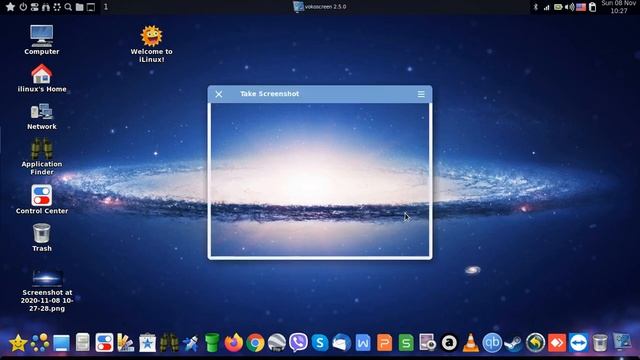This screenshot has height=360, width=640.
Task: Click the Bluetooth tray icon
Action: pyautogui.click(x=536, y=7)
